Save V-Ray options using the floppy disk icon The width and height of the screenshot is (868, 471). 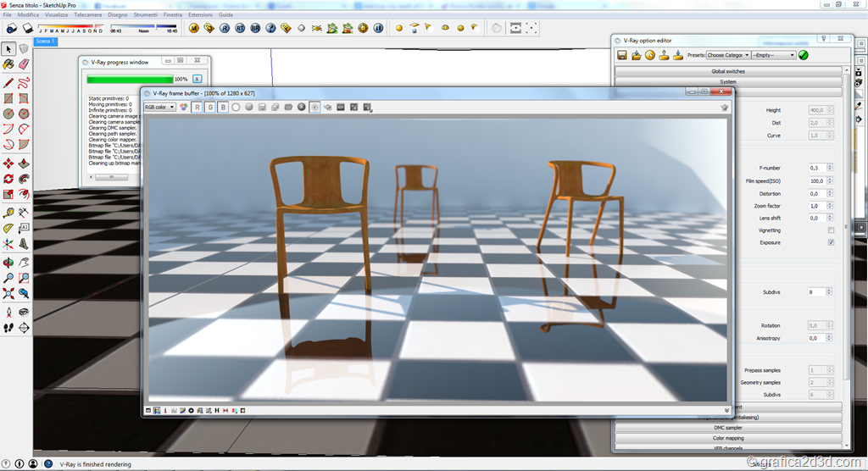click(x=622, y=55)
